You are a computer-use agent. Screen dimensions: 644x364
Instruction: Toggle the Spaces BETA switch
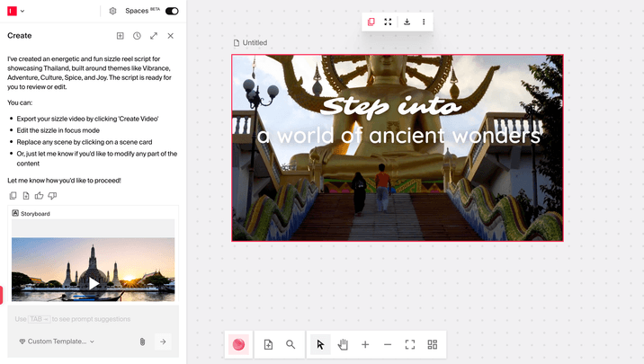(172, 11)
